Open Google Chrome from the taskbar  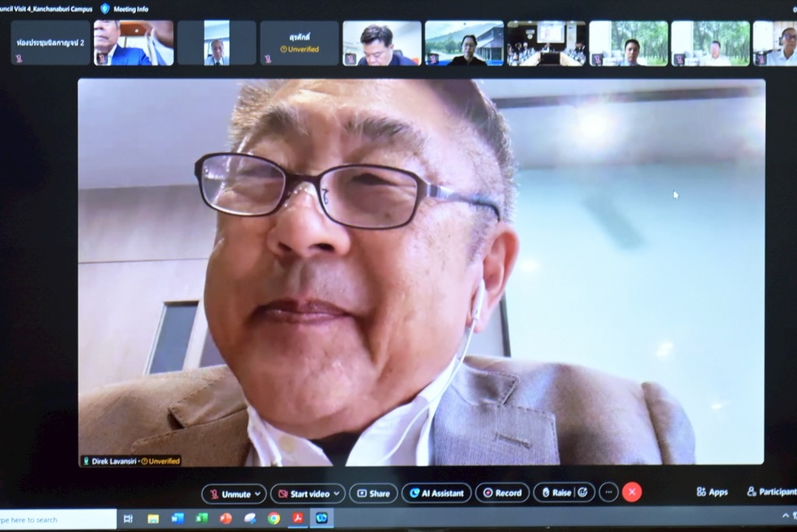(274, 519)
